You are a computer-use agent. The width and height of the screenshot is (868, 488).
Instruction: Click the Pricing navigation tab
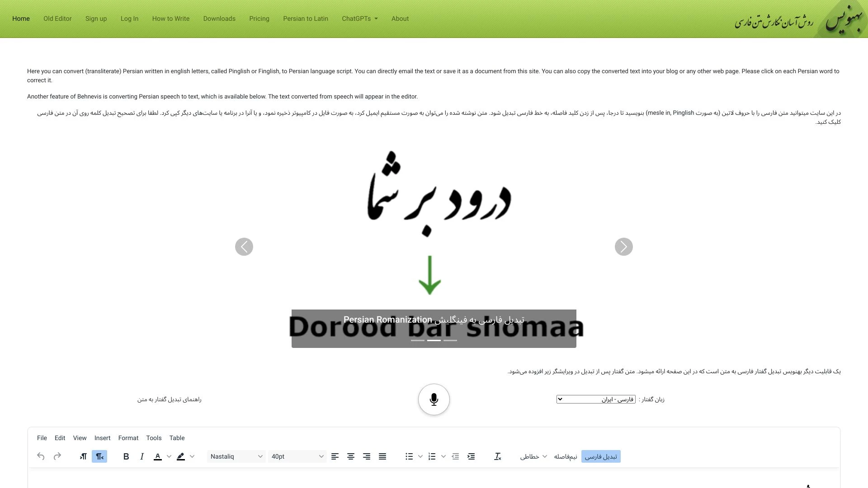259,19
